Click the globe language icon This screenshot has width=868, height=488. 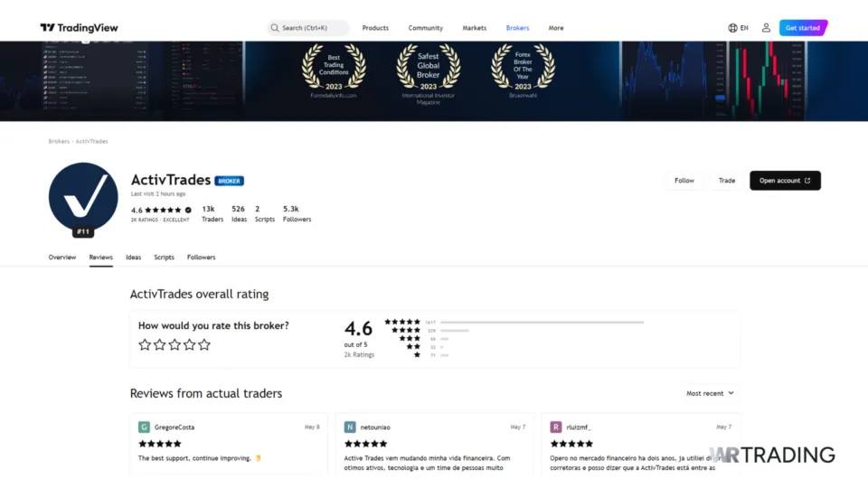(x=733, y=28)
